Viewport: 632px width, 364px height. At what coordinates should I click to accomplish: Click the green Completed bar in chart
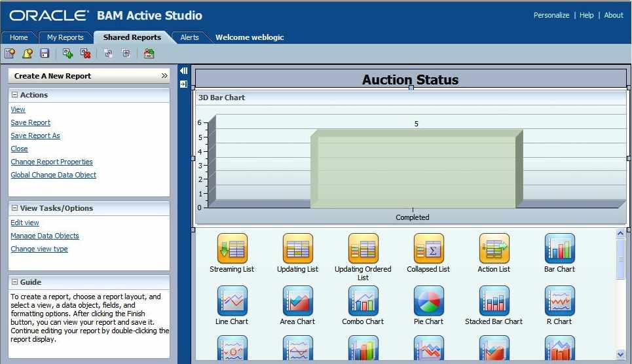tap(417, 168)
